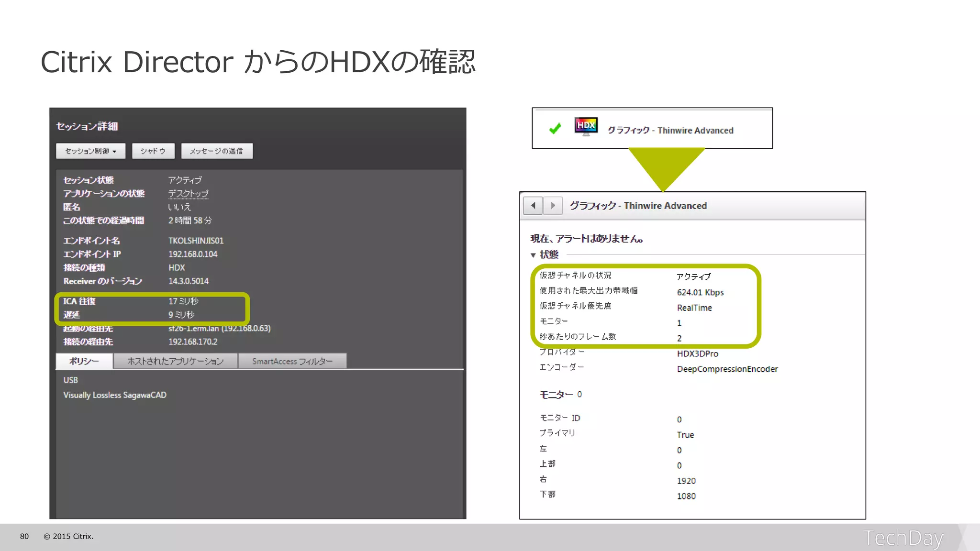The height and width of the screenshot is (551, 980).
Task: Select the HDX3DPro provider value
Action: [x=697, y=353]
